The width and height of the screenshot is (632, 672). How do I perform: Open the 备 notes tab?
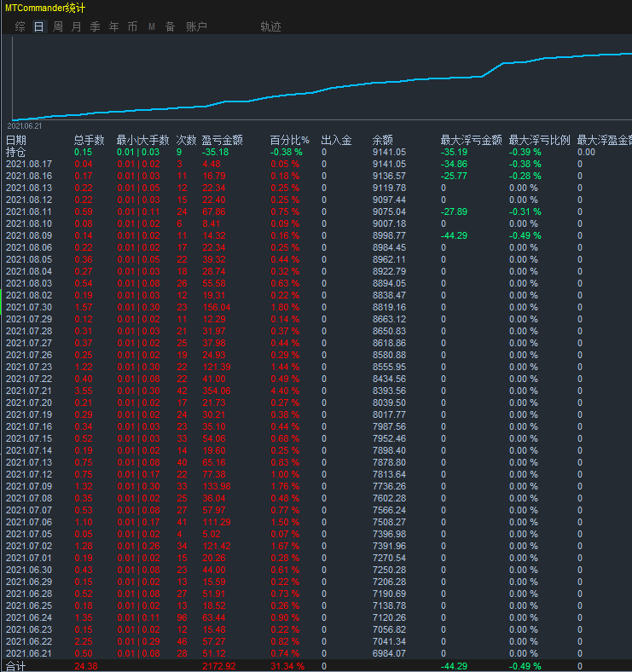170,26
